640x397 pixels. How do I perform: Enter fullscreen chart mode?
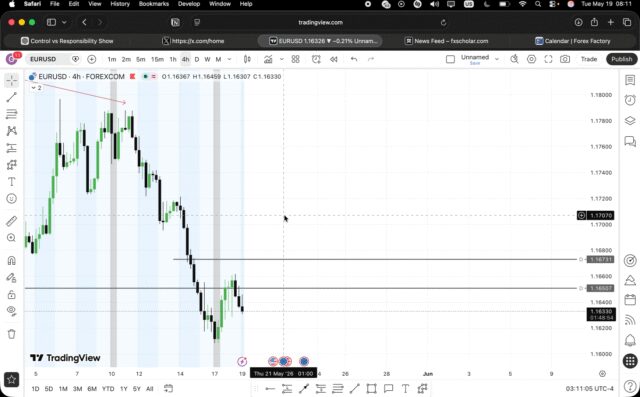coord(548,59)
